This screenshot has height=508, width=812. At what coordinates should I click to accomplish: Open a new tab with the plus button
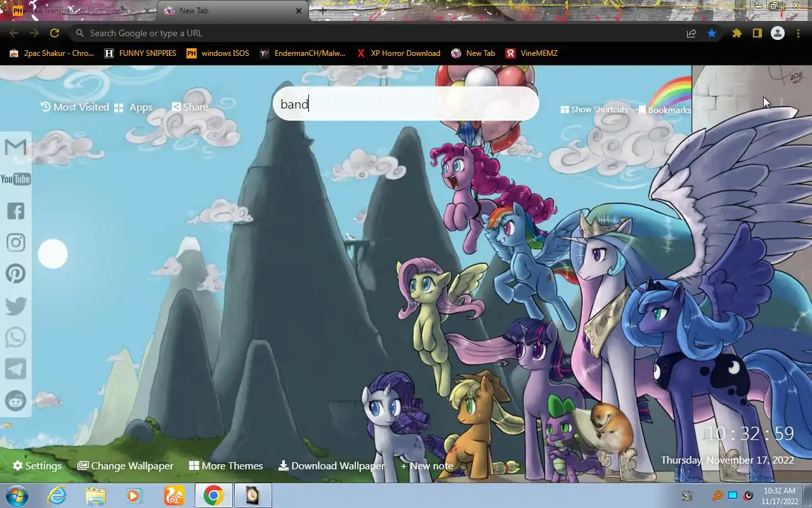tap(323, 11)
